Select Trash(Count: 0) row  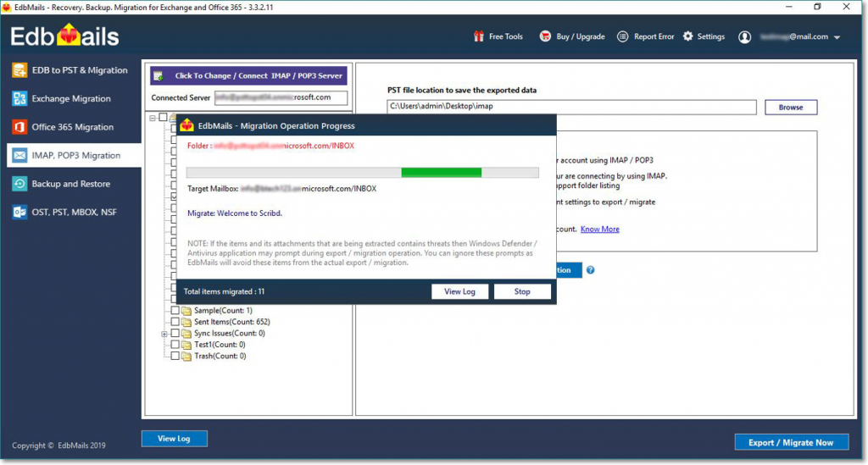click(220, 356)
